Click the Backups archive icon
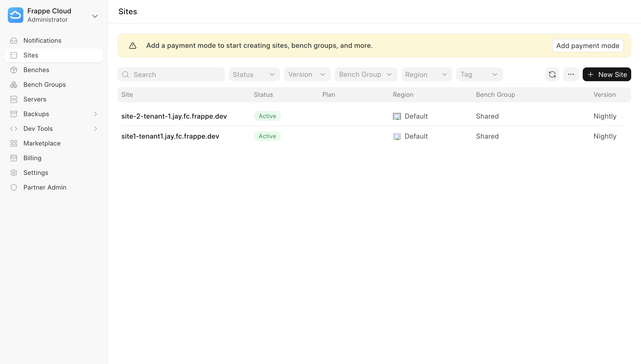This screenshot has height=364, width=641. coord(14,114)
